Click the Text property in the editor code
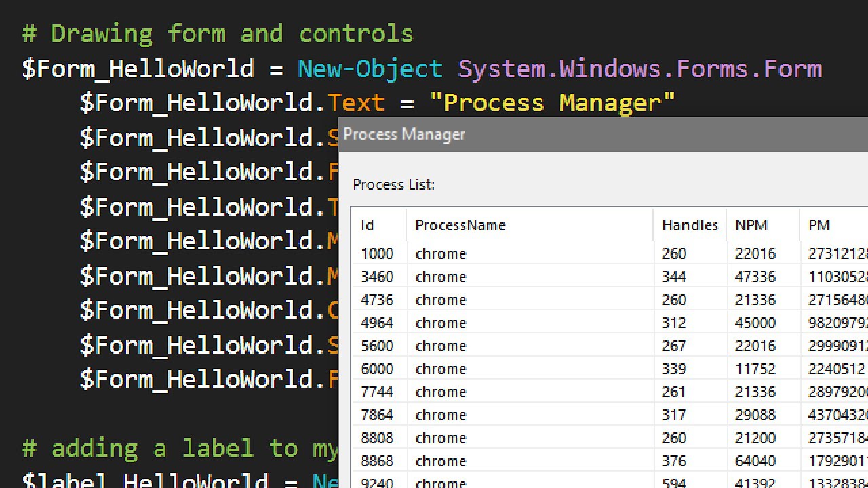Viewport: 868px width, 488px height. 356,103
